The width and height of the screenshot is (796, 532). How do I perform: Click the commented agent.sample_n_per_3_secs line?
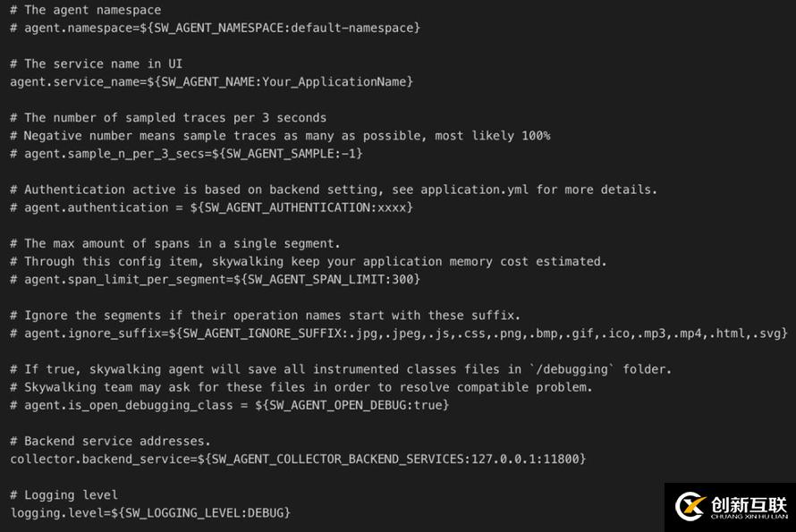(186, 154)
